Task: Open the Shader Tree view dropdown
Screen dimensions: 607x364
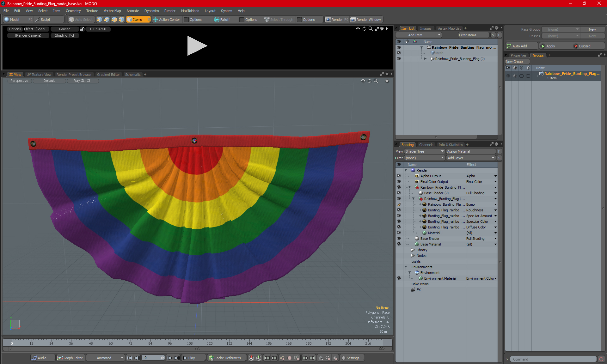Action: pyautogui.click(x=425, y=151)
